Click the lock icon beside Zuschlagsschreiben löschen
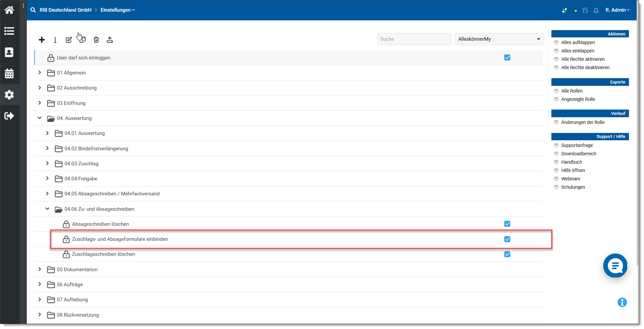The image size is (644, 329). click(66, 254)
